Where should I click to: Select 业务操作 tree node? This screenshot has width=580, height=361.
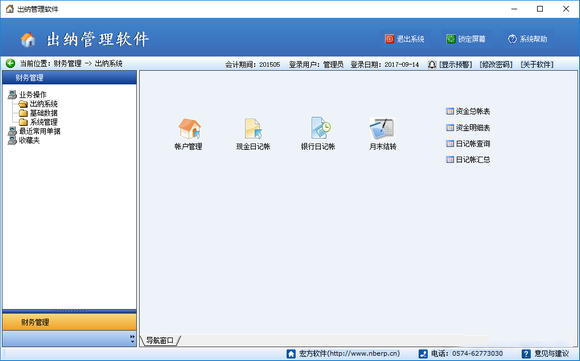33,94
